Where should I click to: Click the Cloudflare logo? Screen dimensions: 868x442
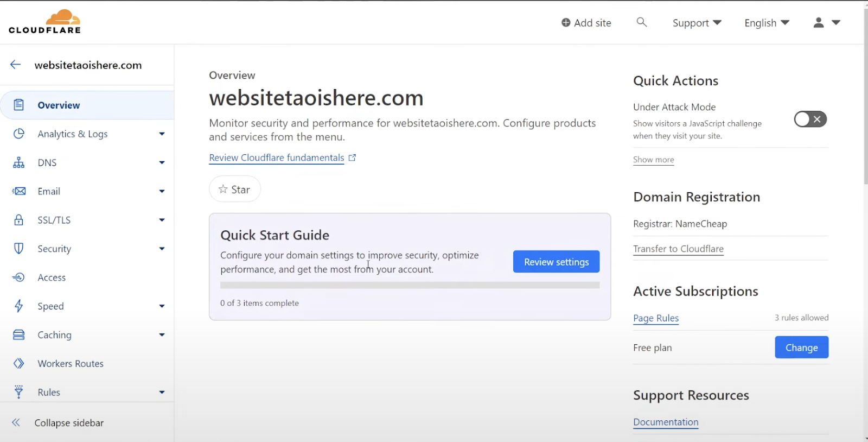click(44, 22)
